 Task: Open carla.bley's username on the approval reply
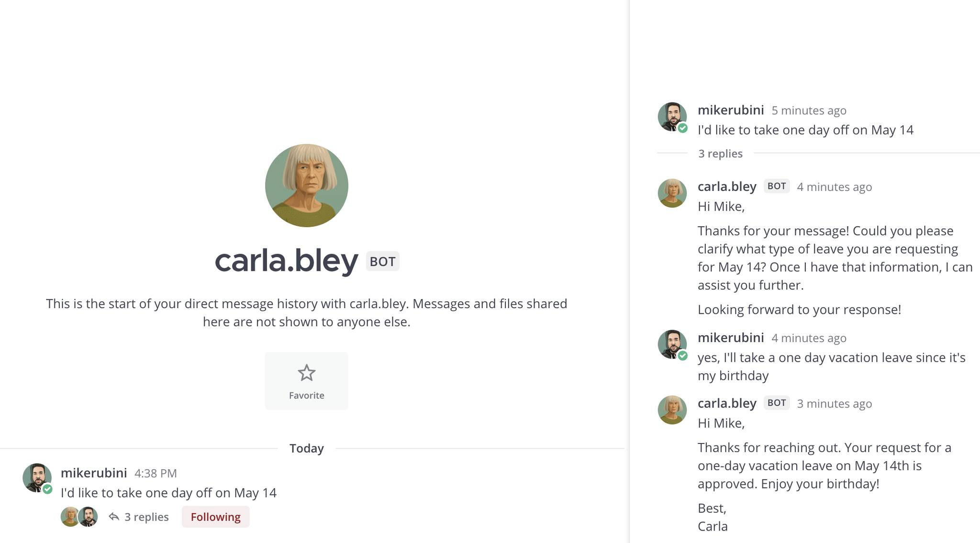point(727,403)
